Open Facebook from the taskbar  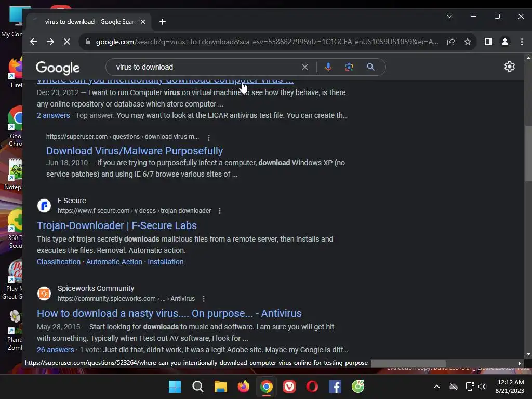[x=335, y=387]
